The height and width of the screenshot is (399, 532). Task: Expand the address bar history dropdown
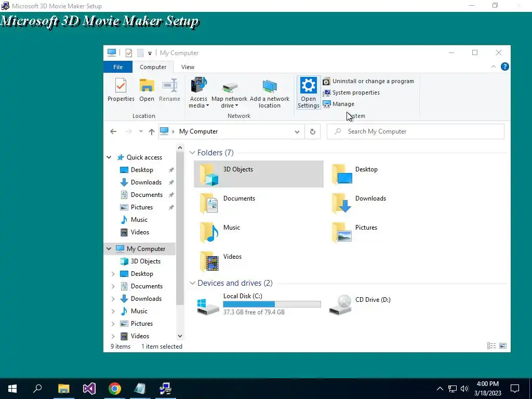[297, 131]
